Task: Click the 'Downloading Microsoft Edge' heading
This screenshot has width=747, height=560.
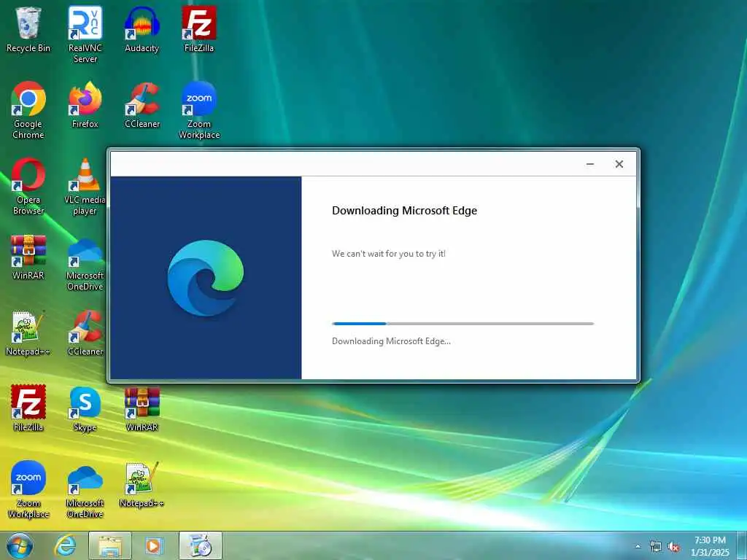Action: [404, 211]
